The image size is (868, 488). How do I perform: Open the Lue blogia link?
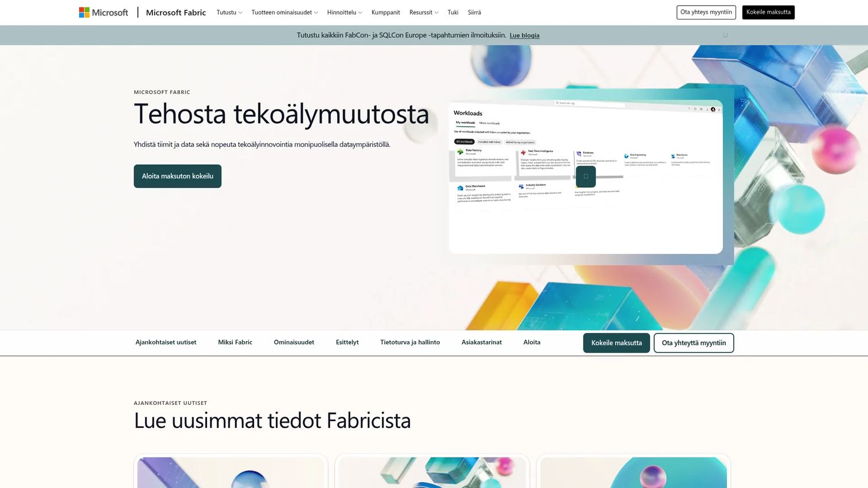[x=525, y=36]
